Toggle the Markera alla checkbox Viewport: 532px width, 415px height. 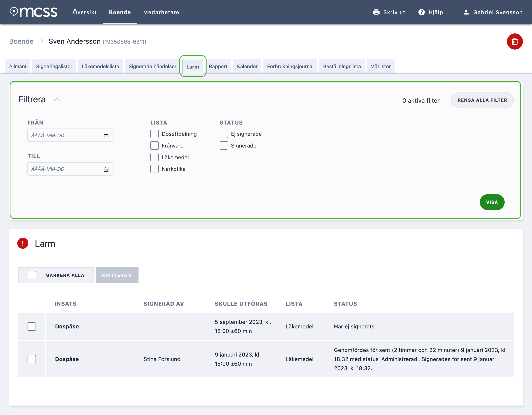pos(32,275)
